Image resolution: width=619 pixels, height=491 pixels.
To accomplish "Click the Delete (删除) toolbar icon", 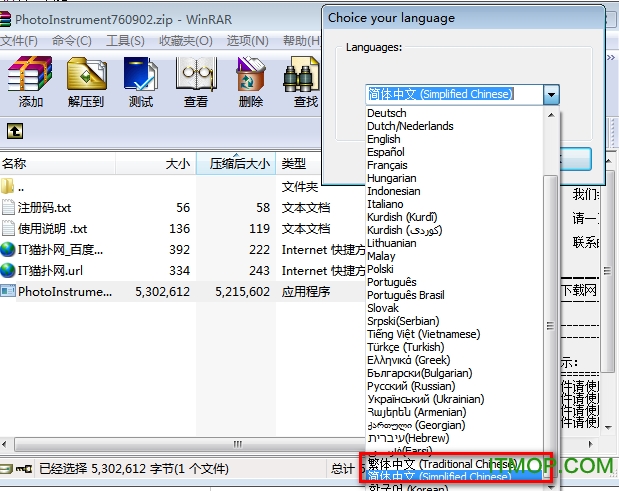I will pyautogui.click(x=251, y=78).
